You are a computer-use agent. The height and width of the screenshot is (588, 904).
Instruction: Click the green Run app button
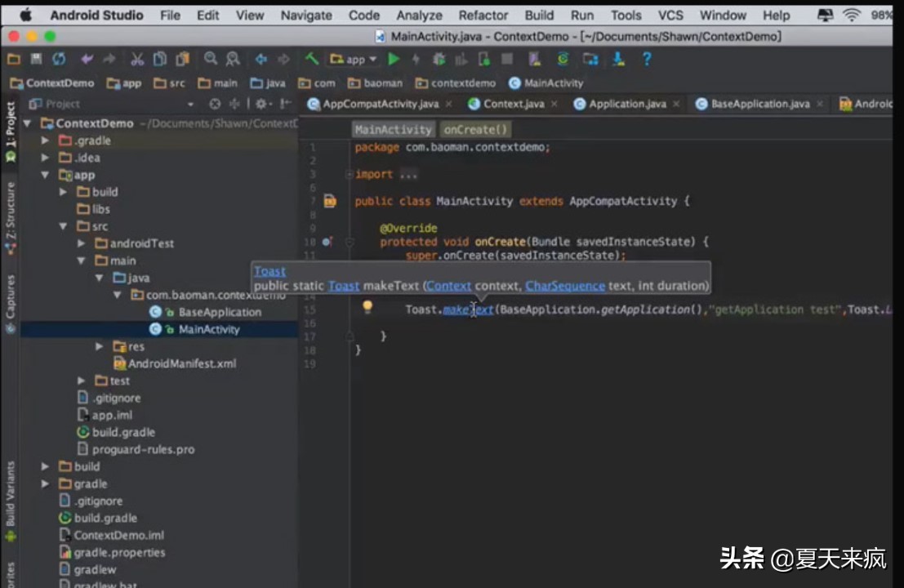click(394, 59)
